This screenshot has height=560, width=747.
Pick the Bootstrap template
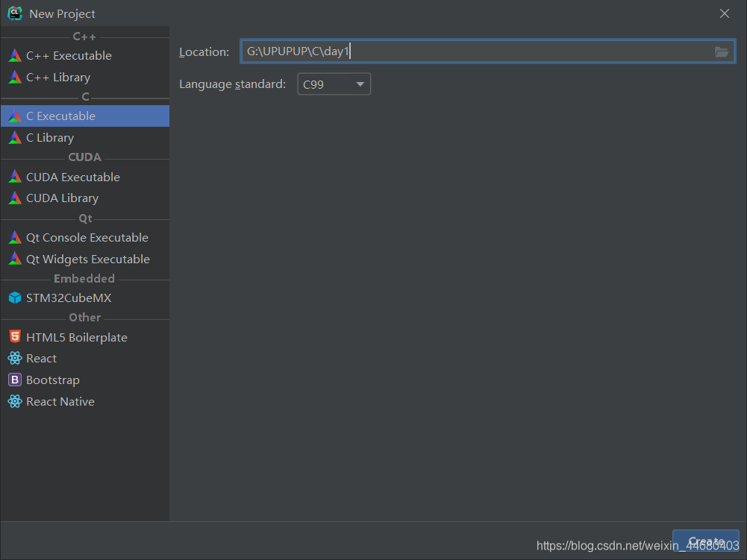coord(51,380)
